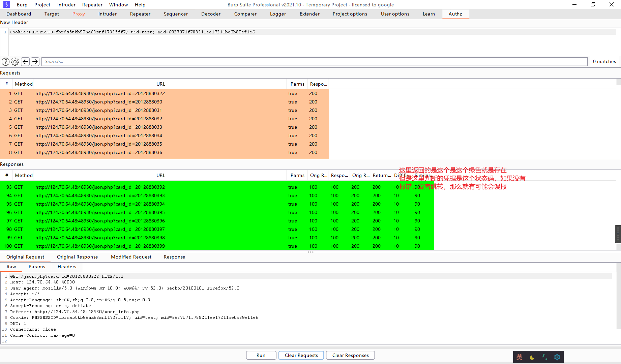Open the Intruder menu
The height and width of the screenshot is (364, 621).
66,4
